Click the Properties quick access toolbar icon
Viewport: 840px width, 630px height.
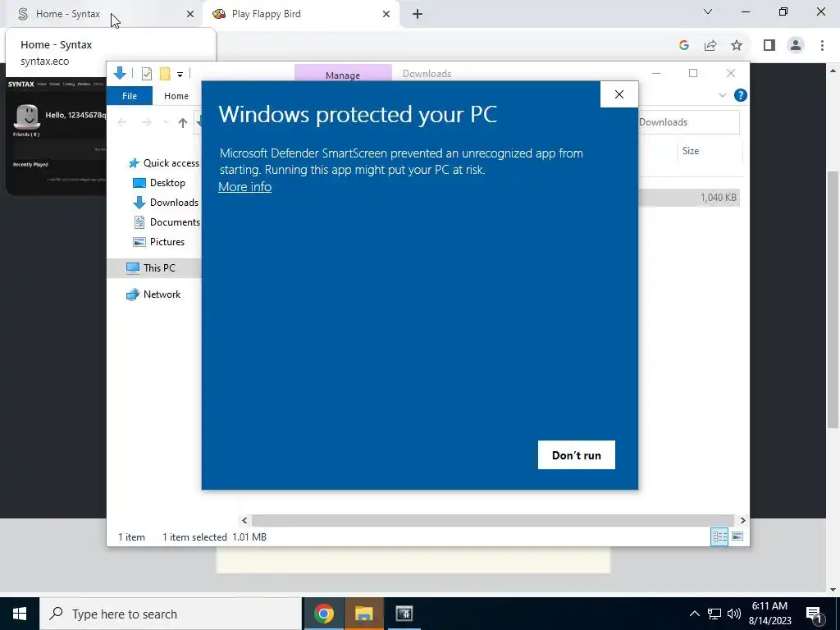click(146, 74)
